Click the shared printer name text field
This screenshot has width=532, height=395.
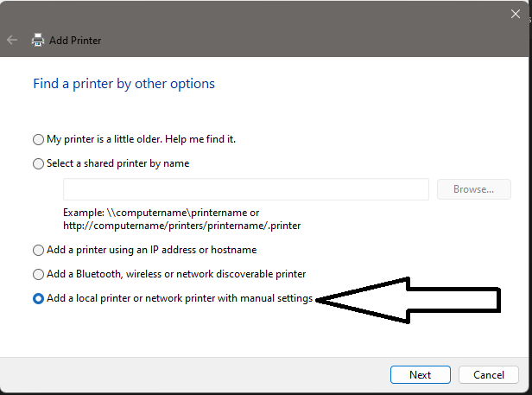246,189
